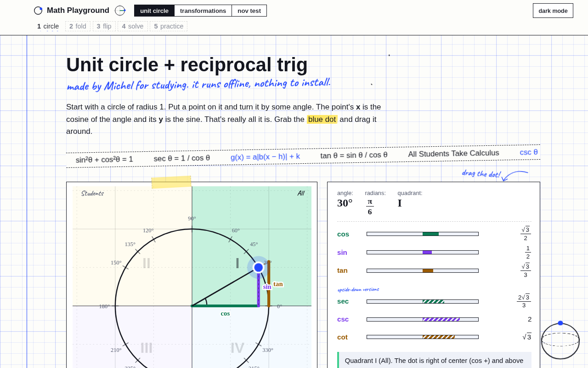Switch to the unit circle tab
The image size is (588, 368).
154,11
